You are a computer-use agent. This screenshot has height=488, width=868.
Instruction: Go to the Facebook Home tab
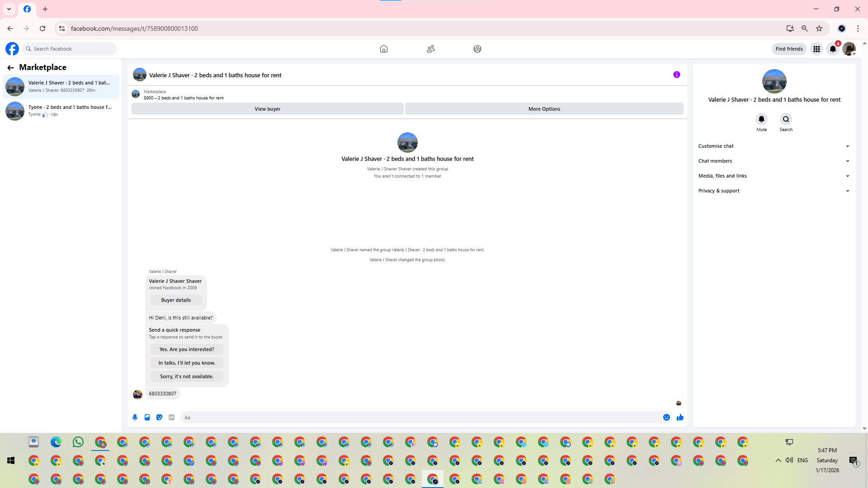[383, 49]
